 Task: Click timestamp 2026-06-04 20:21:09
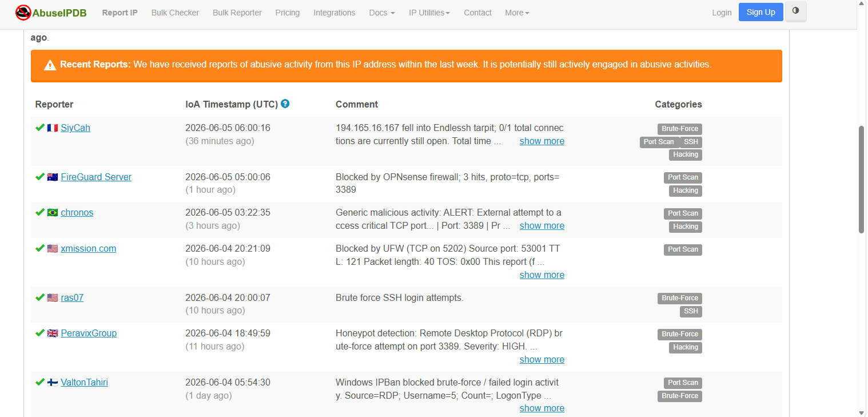pyautogui.click(x=228, y=249)
